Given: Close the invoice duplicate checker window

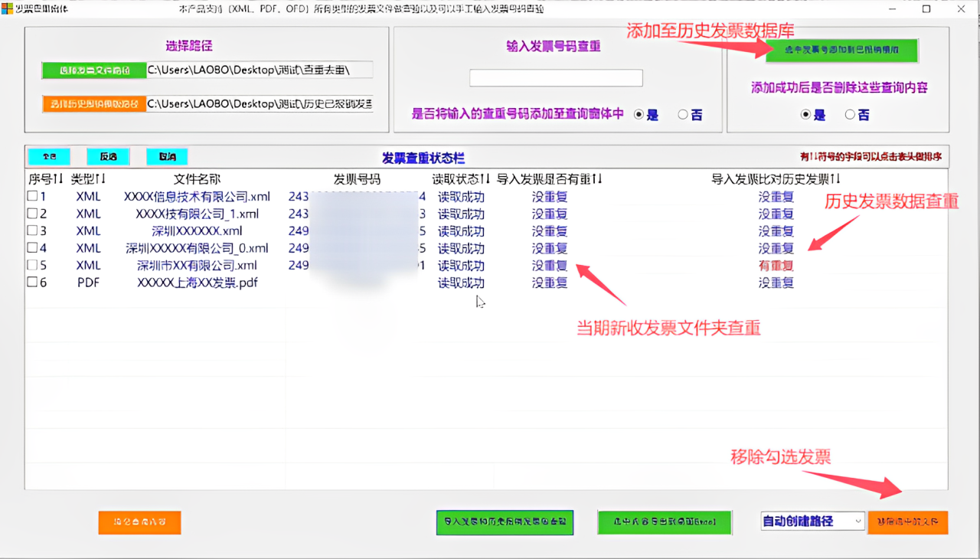Looking at the screenshot, I should [x=961, y=9].
